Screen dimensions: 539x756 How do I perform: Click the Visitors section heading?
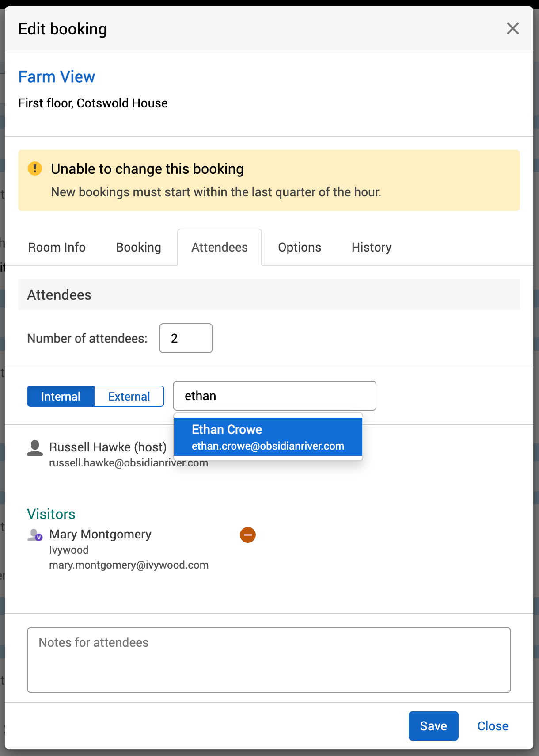point(51,514)
